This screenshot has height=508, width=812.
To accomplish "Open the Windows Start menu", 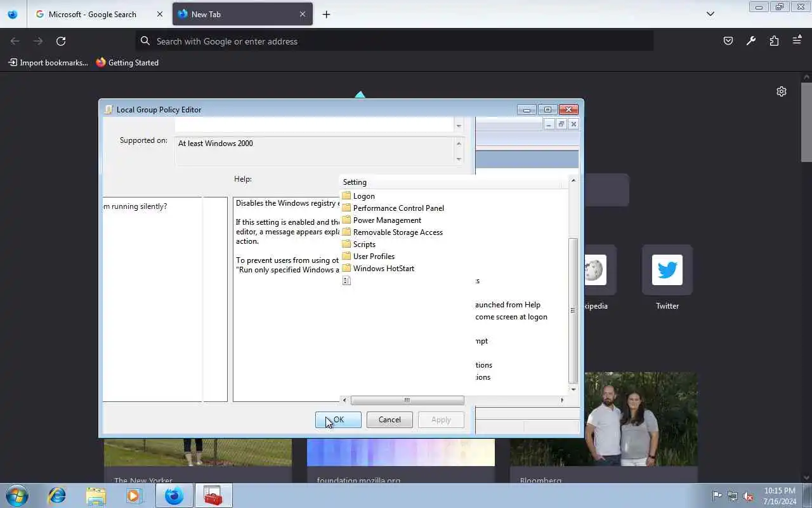I will [16, 495].
